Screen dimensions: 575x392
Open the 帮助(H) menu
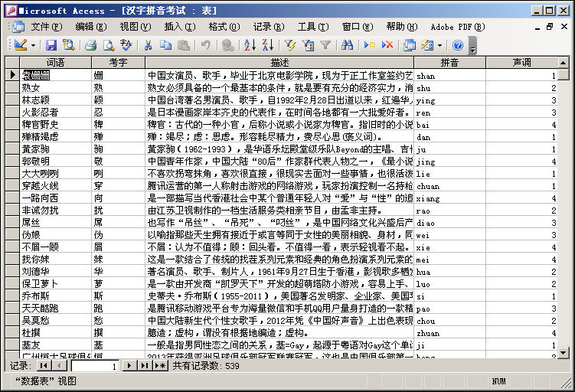(402, 27)
